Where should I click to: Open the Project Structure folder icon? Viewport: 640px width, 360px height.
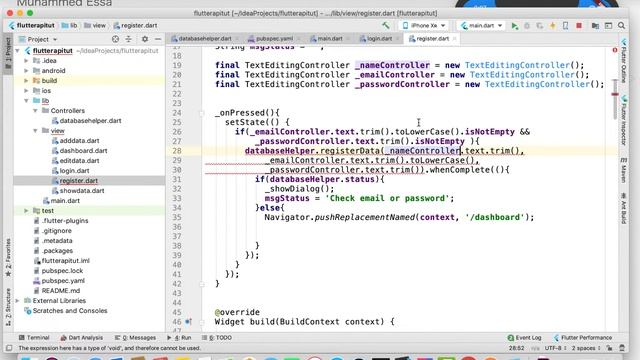[595, 26]
